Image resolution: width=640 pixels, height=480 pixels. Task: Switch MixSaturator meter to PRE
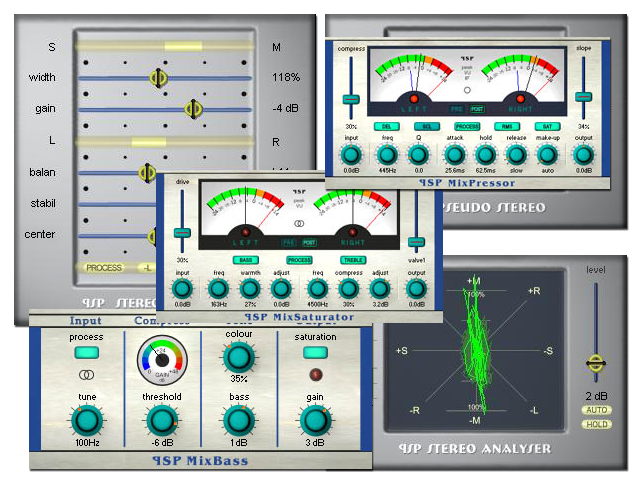pyautogui.click(x=289, y=242)
